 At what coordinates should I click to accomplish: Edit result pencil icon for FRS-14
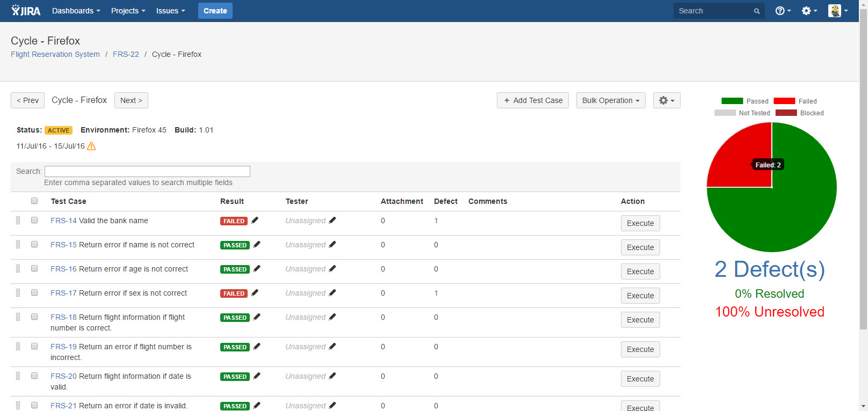255,220
